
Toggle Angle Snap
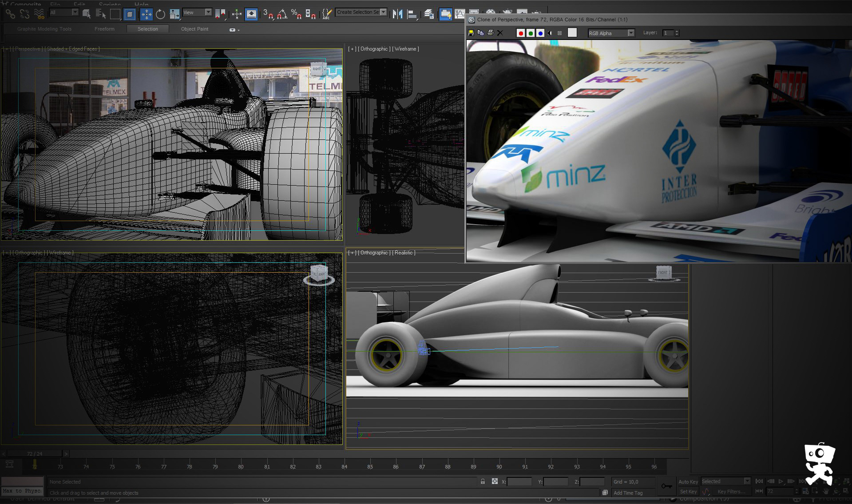(282, 14)
